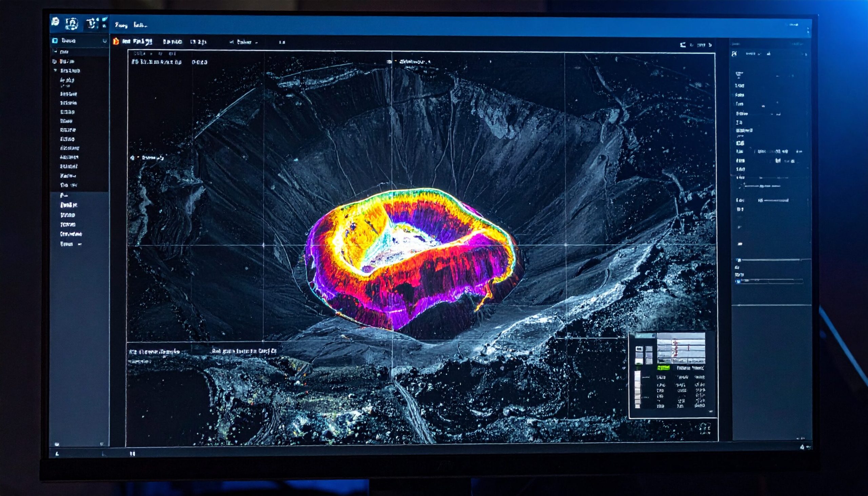
Task: Click the bottom-right status bar triangle icon
Action: (802, 447)
